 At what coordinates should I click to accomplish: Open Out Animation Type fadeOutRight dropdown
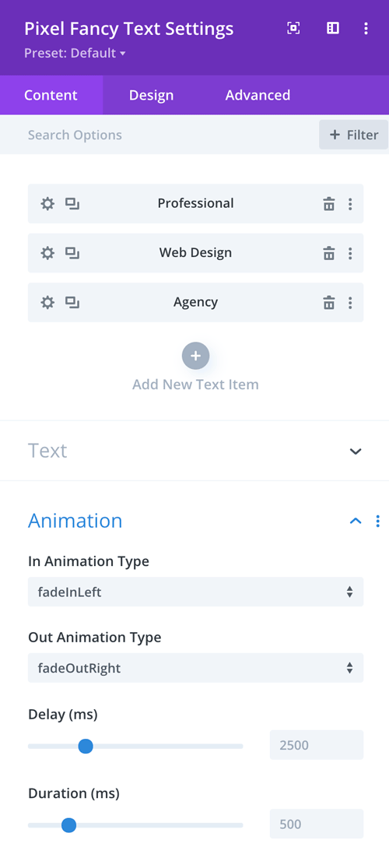point(195,668)
